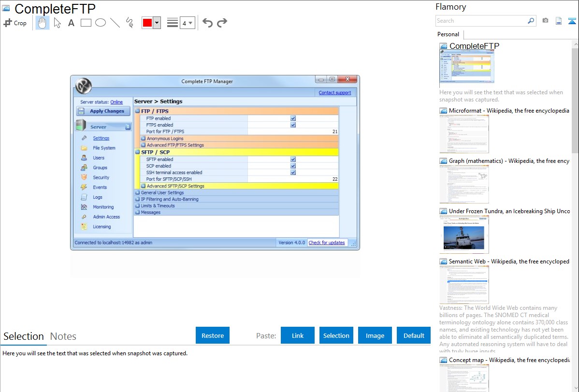The width and height of the screenshot is (579, 392).
Task: Click the Check for updates link
Action: [327, 243]
